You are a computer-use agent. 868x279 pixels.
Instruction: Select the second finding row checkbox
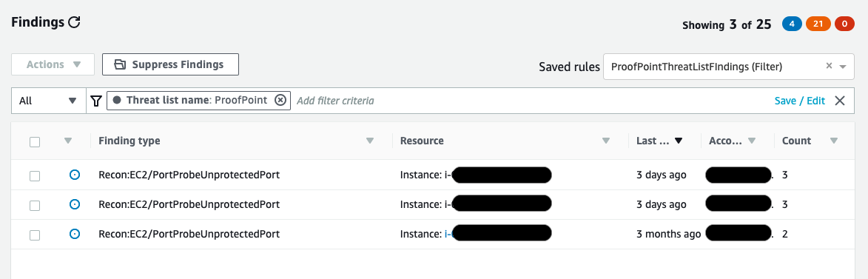tap(35, 205)
